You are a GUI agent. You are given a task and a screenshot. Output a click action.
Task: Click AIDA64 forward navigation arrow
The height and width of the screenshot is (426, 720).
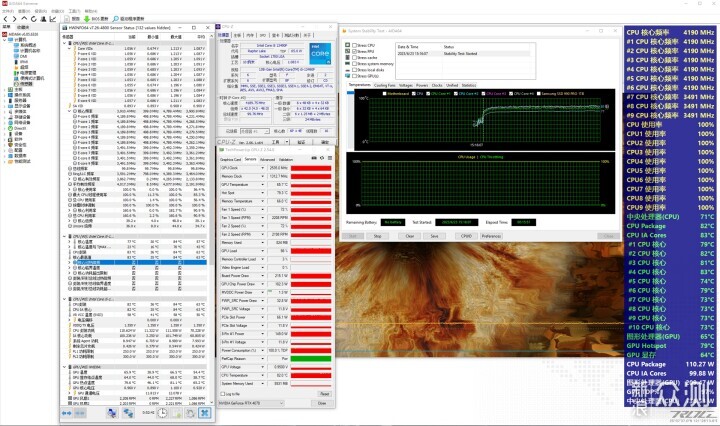tap(15, 19)
